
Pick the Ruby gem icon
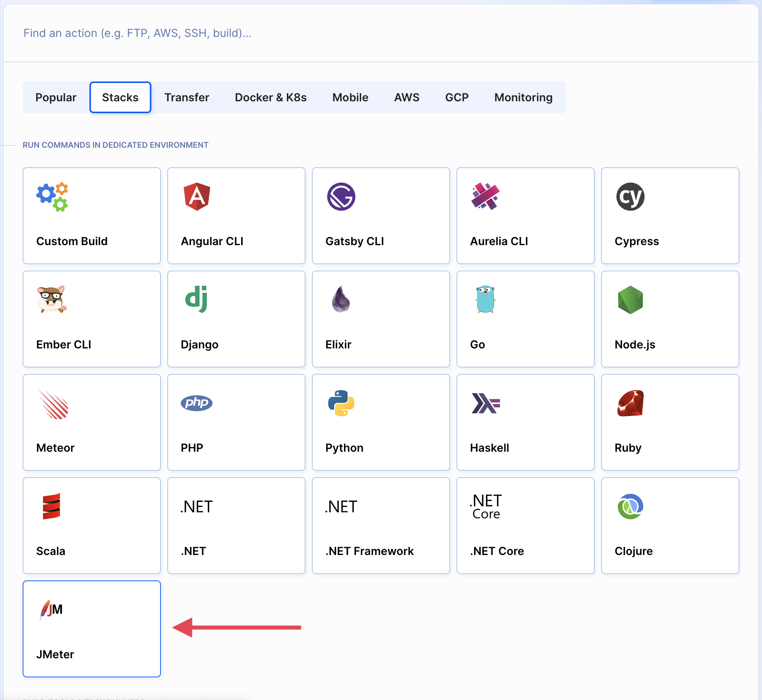tap(630, 403)
